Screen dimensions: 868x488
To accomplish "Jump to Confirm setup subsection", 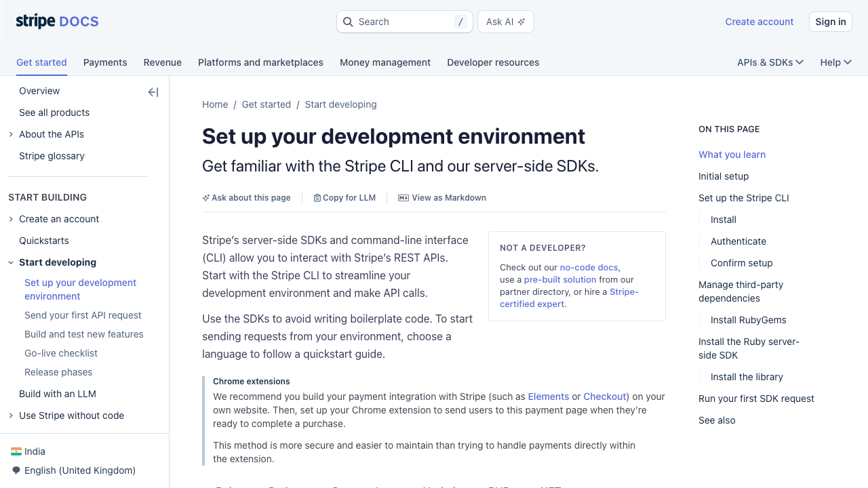I will tap(742, 263).
